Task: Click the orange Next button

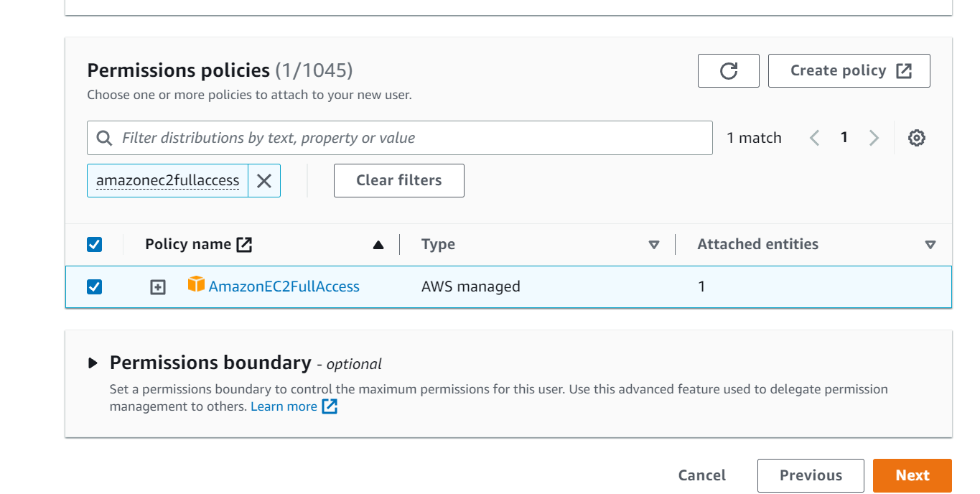Action: 913,475
